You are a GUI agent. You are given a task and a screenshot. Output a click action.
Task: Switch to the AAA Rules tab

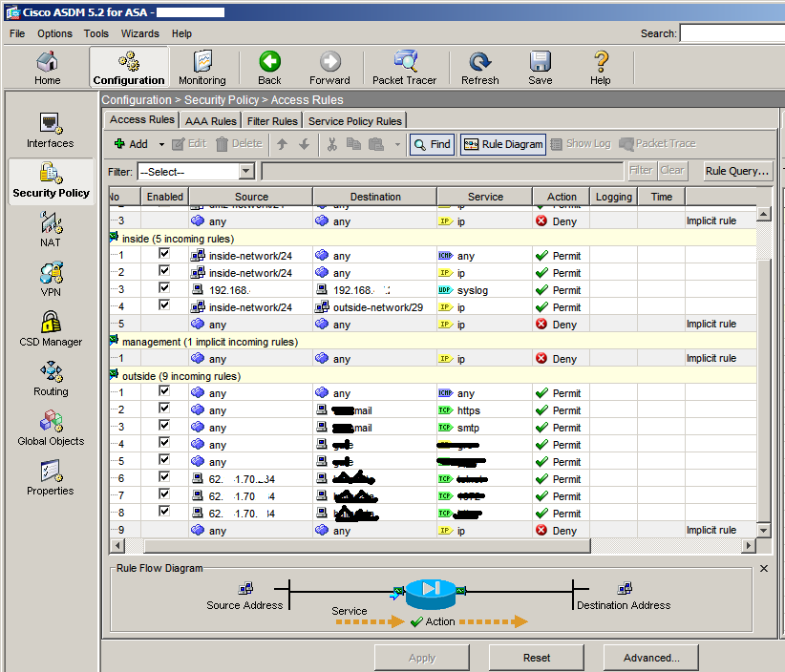point(210,121)
